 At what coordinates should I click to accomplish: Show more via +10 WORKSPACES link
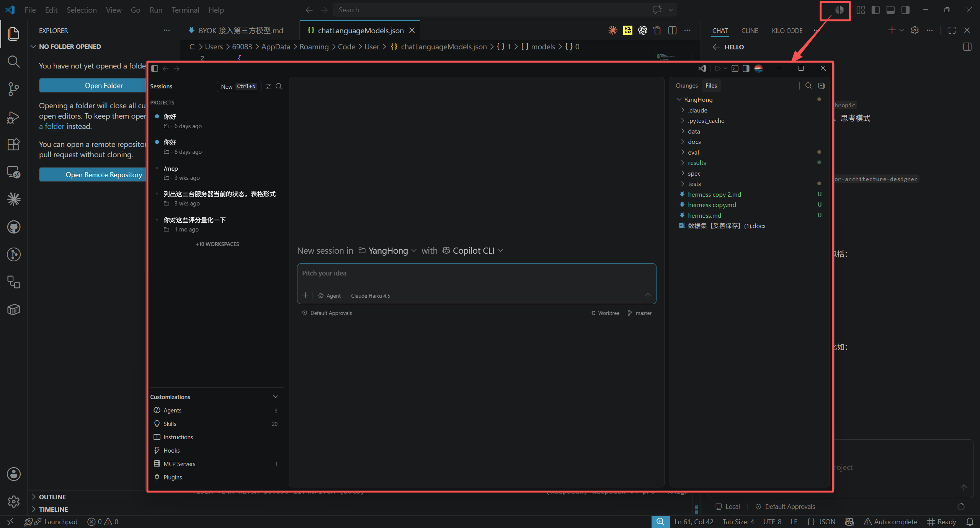[217, 244]
